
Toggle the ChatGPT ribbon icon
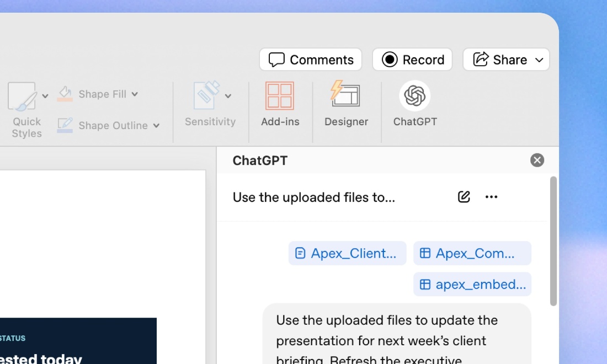414,95
